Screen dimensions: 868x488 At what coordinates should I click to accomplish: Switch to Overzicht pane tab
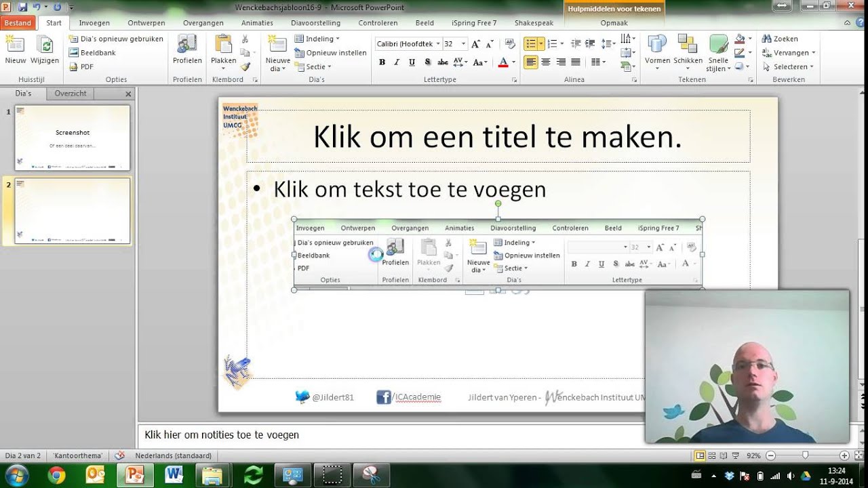[x=71, y=94]
